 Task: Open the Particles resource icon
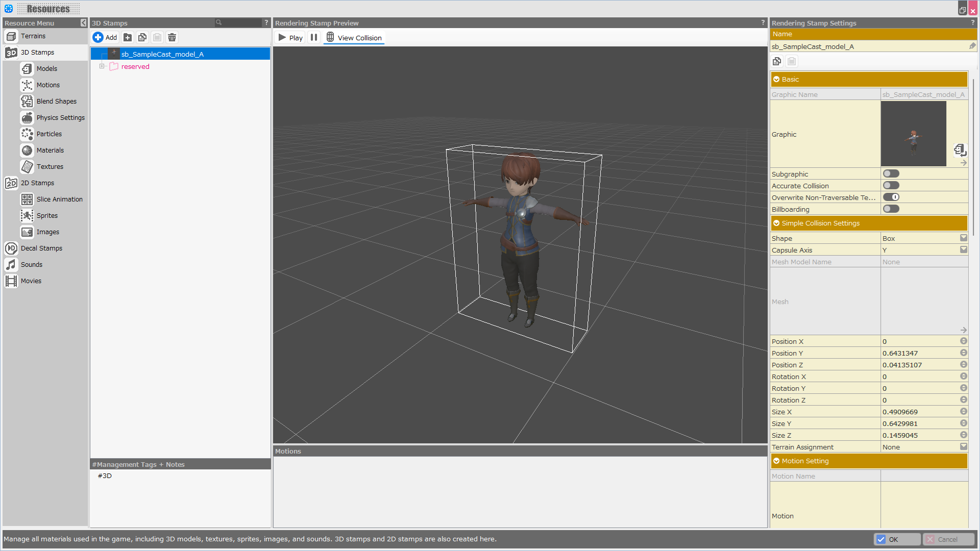tap(27, 134)
